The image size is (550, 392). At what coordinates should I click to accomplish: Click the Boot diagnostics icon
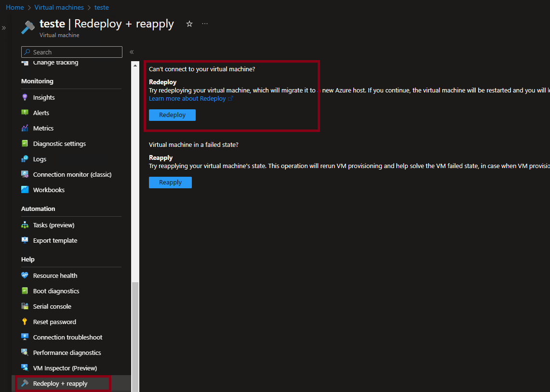25,291
